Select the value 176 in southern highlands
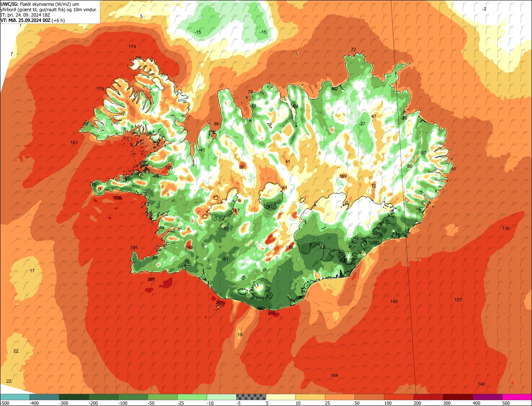Screen dimensions: 532x406 (289, 247)
